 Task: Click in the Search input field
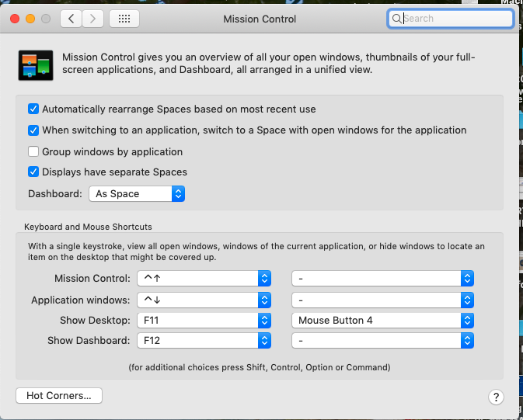[450, 19]
